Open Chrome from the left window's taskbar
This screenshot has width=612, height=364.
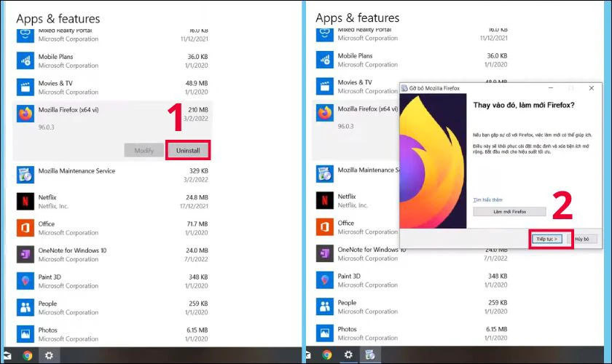(x=28, y=355)
